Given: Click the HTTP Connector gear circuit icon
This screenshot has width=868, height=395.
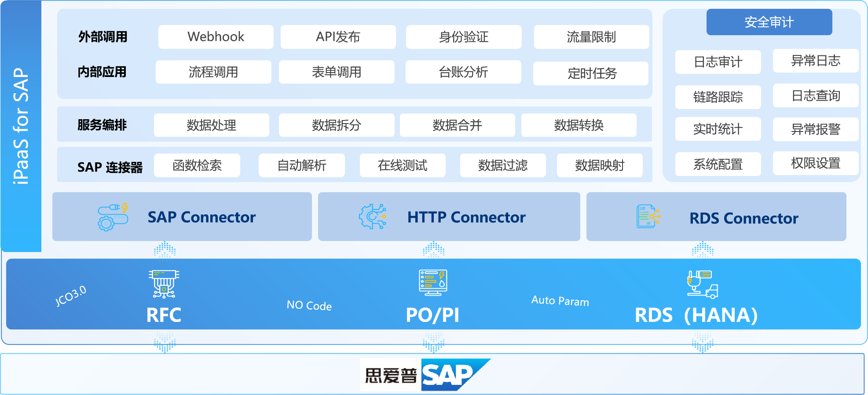Looking at the screenshot, I should (373, 216).
